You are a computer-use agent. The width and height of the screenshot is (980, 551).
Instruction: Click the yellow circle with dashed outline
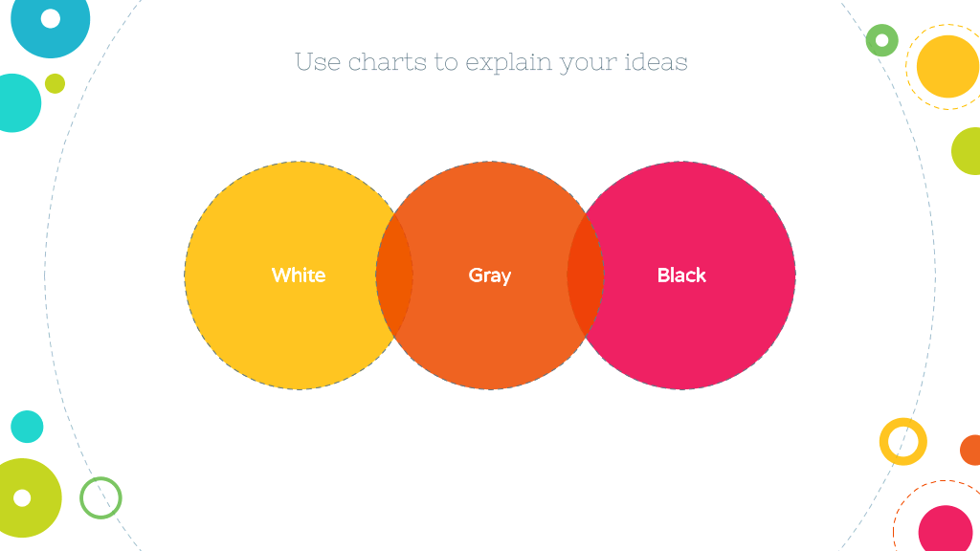click(x=947, y=67)
